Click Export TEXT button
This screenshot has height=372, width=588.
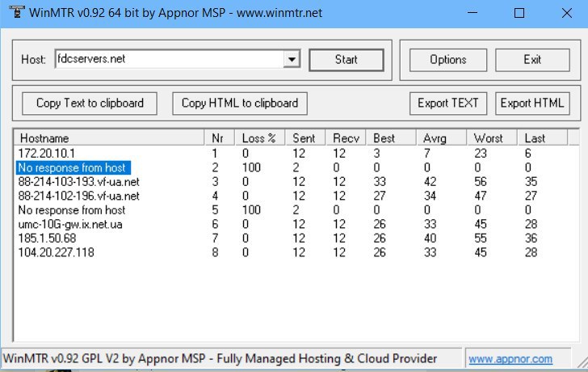(x=448, y=104)
